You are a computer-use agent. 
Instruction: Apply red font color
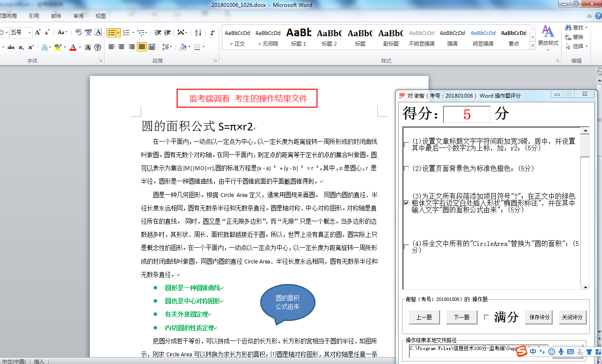pos(73,47)
